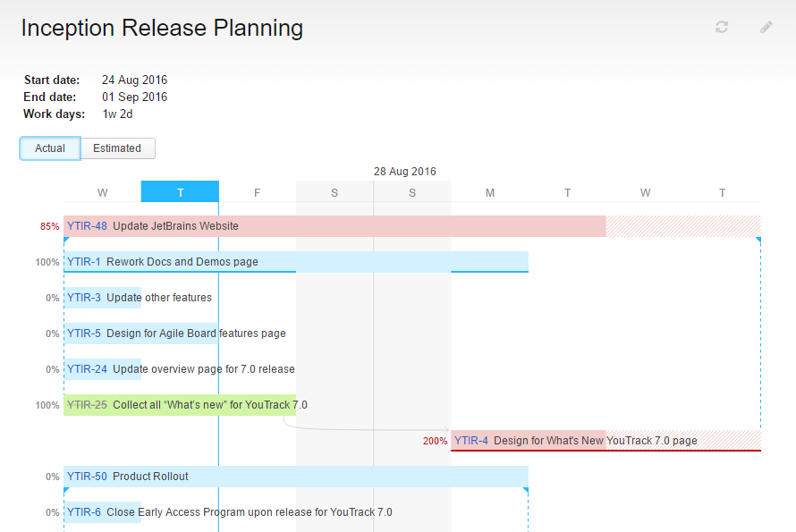
Task: Switch to Estimated view toggle
Action: [x=117, y=148]
